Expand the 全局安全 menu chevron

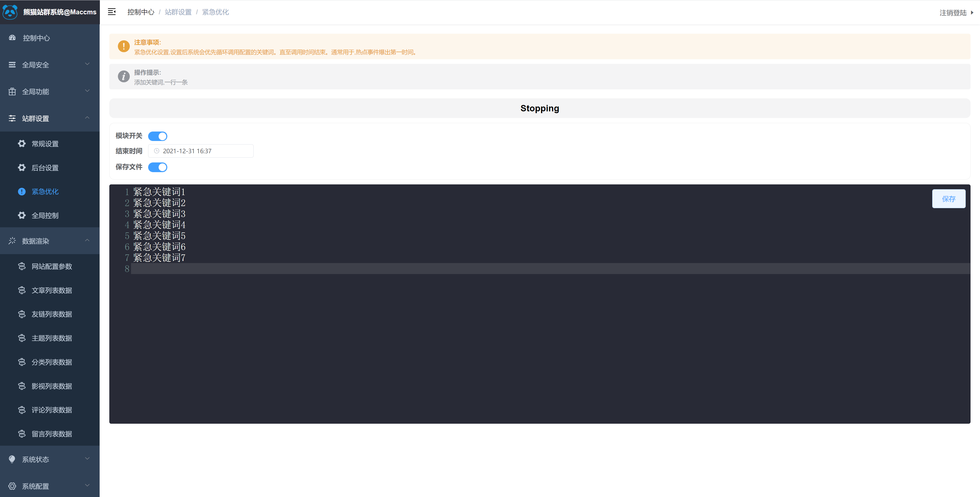pos(87,64)
